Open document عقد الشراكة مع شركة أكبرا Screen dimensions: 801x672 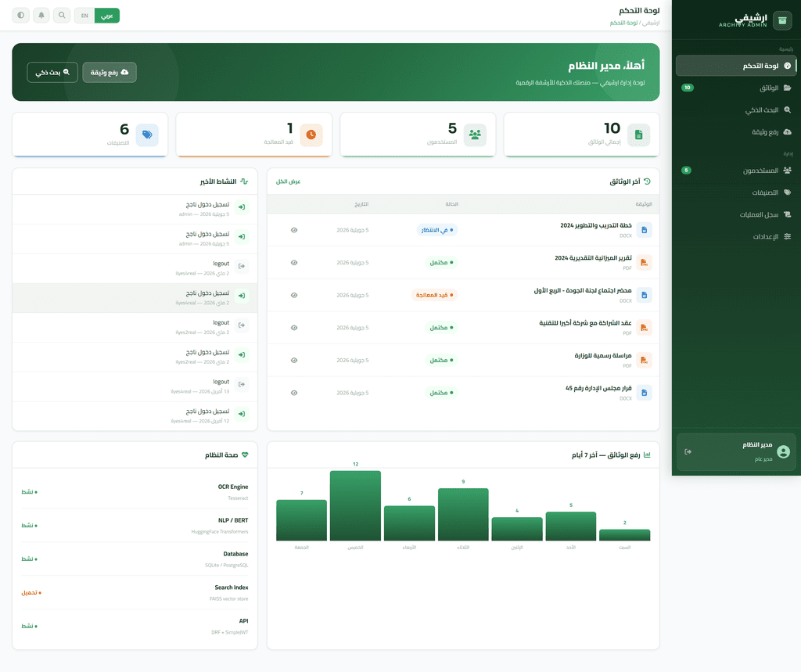click(585, 323)
